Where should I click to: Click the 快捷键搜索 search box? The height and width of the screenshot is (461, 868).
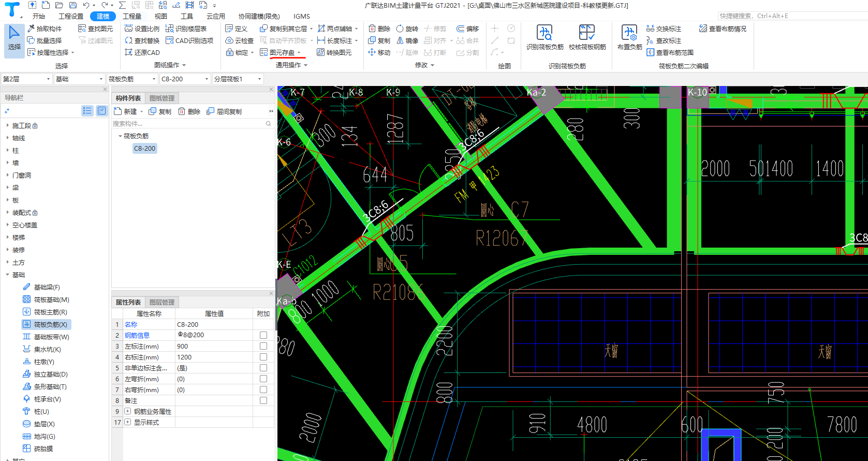coord(791,16)
